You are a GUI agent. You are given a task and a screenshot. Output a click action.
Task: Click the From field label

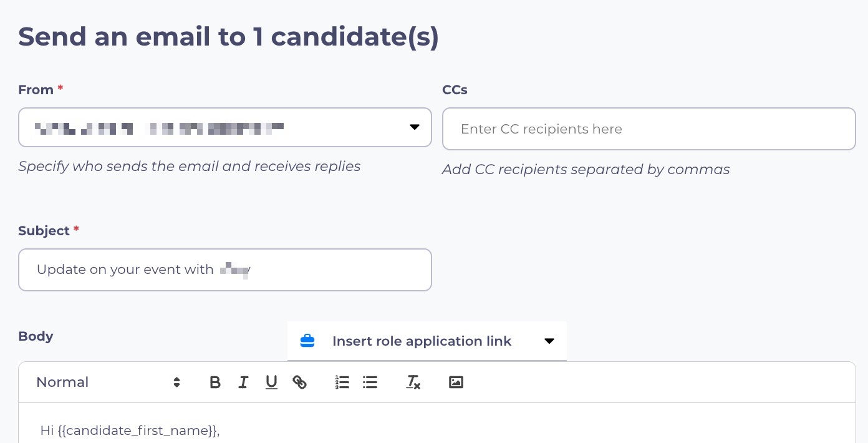36,90
